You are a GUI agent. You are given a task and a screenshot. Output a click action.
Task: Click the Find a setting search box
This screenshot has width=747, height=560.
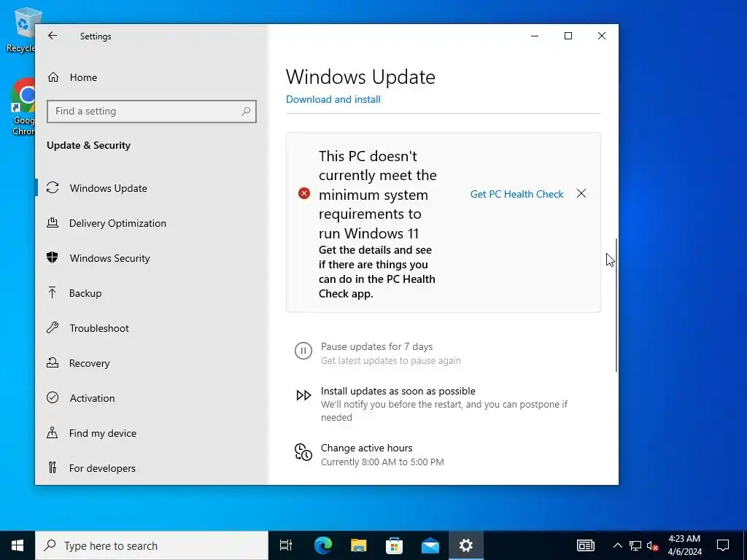tap(152, 112)
